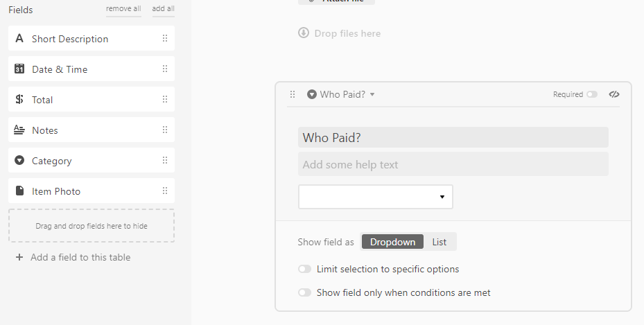Click the Short Description text field icon
The height and width of the screenshot is (325, 644).
click(19, 39)
